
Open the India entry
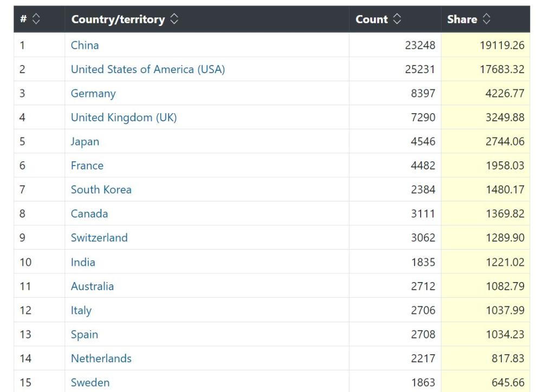(x=83, y=262)
